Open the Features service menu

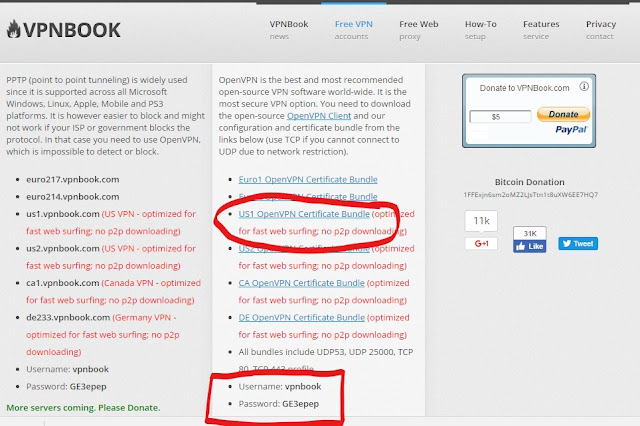tap(541, 30)
